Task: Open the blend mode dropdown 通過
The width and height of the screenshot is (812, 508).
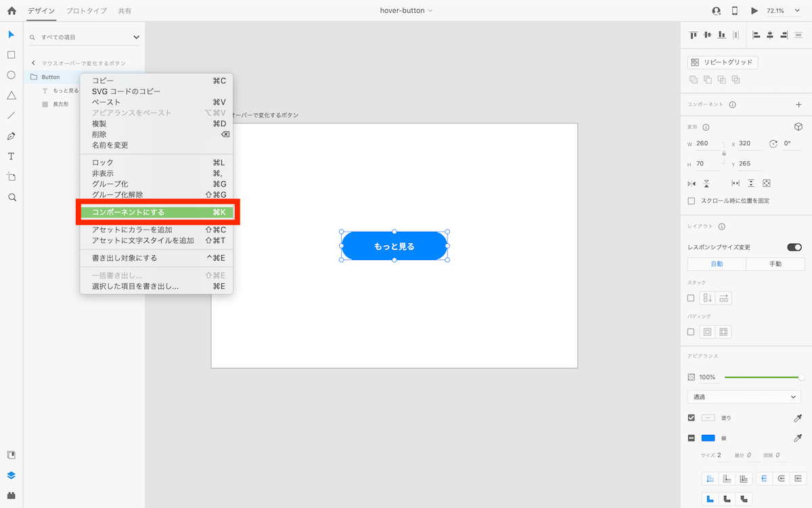Action: [744, 397]
